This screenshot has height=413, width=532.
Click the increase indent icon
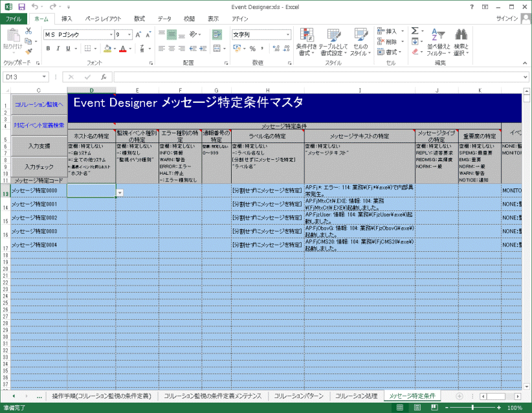tap(203, 49)
